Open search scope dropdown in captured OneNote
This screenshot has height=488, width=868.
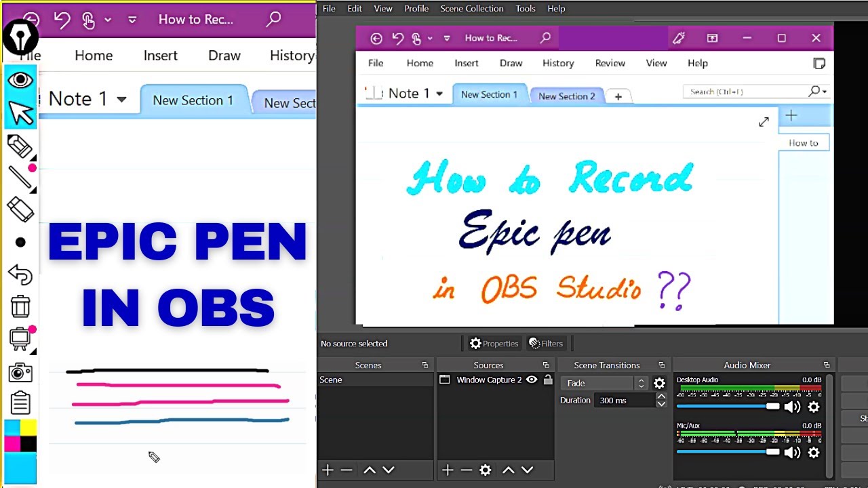[825, 91]
